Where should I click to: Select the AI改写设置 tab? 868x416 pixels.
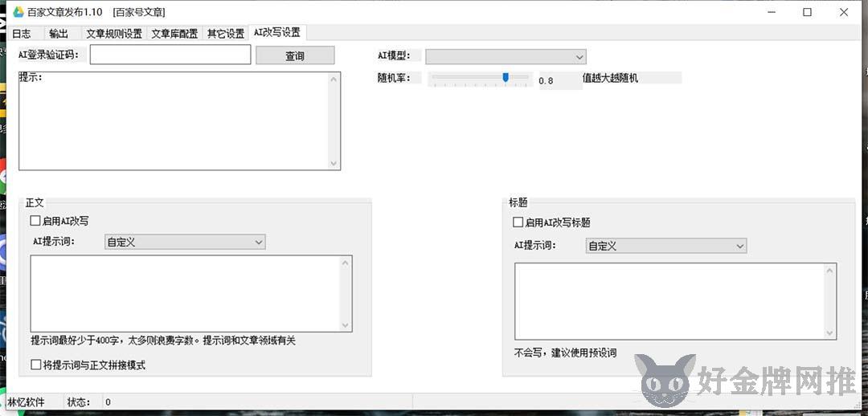(277, 32)
